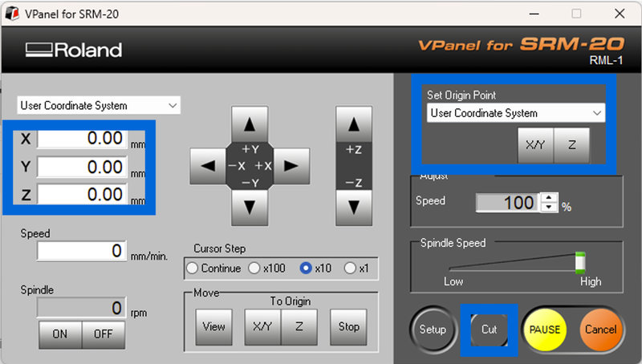Open the coordinate display system dropdown
642x364 pixels.
98,106
